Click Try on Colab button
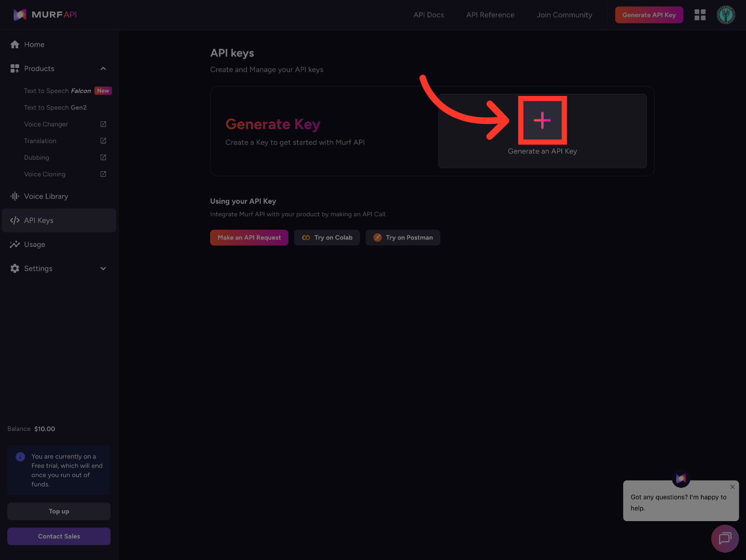This screenshot has height=560, width=746. (327, 237)
